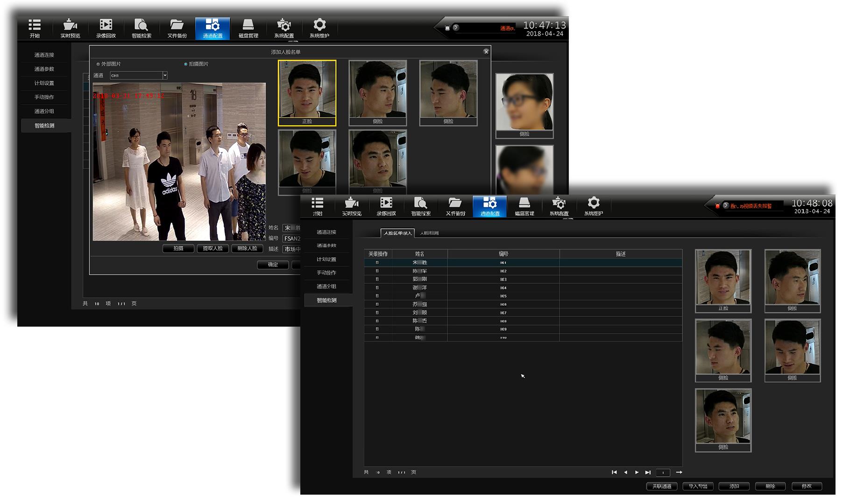Screen dimensions: 843x504
Task: Open 系统配置 in front window toolbar
Action: pyautogui.click(x=559, y=206)
